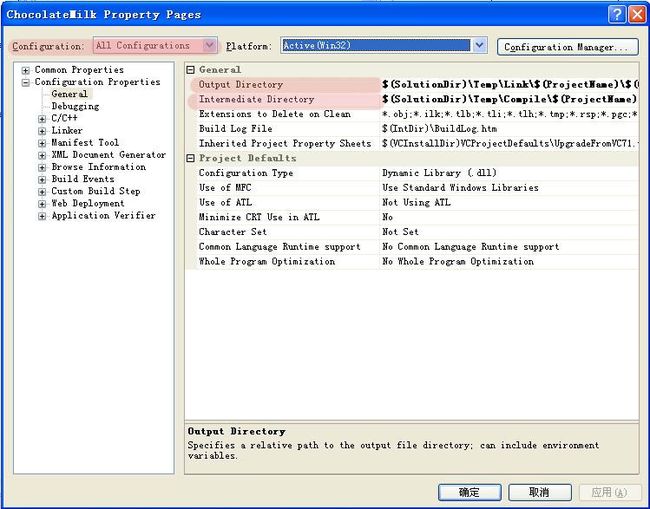
Task: Expand the Custom Build Step node
Action: tap(42, 192)
